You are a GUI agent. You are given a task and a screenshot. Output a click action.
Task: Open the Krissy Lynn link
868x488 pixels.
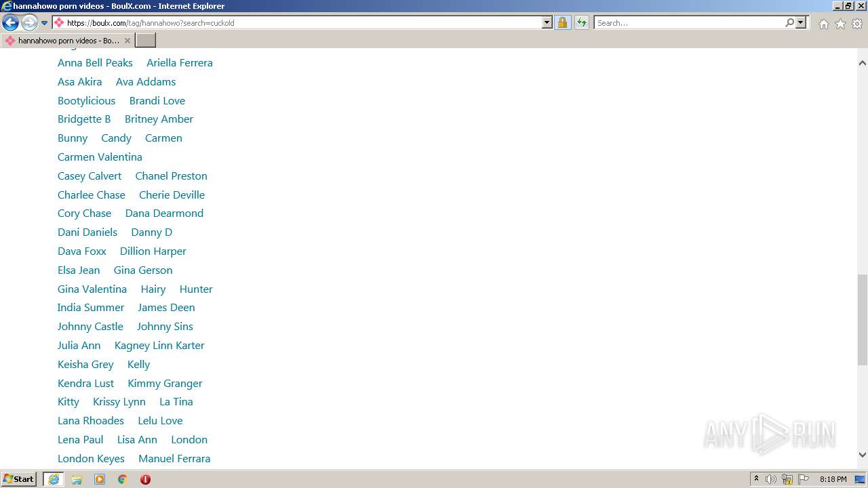(x=119, y=401)
